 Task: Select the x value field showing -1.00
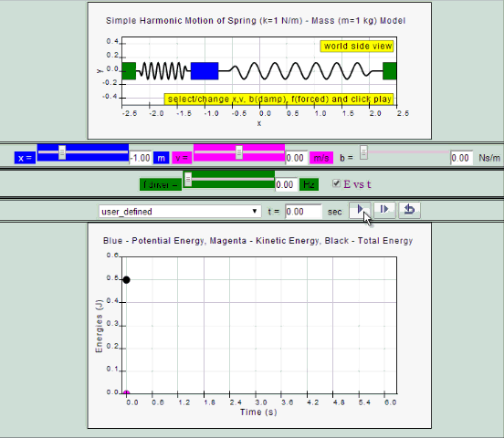point(140,158)
